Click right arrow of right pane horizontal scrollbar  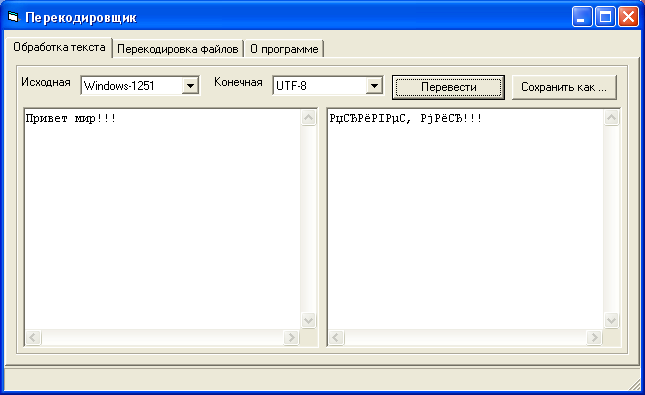594,337
